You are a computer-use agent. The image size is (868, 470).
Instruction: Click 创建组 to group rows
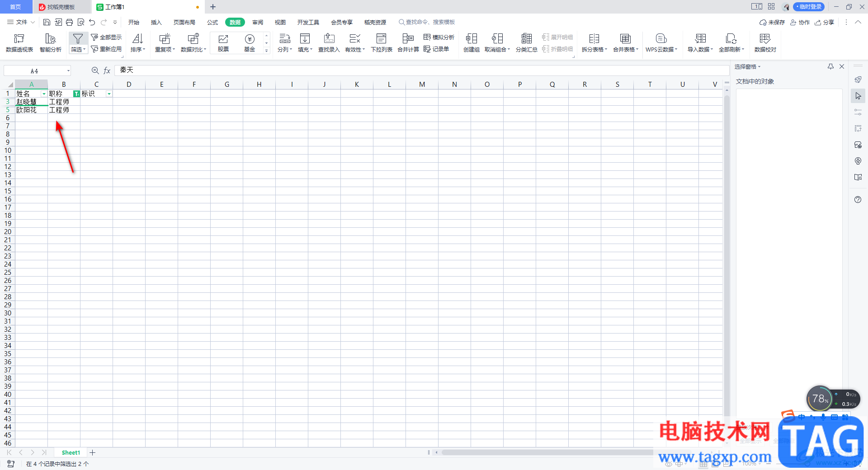pos(472,43)
